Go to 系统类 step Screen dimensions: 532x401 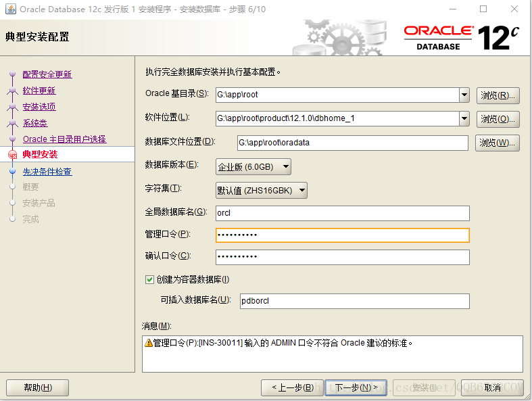(x=35, y=123)
